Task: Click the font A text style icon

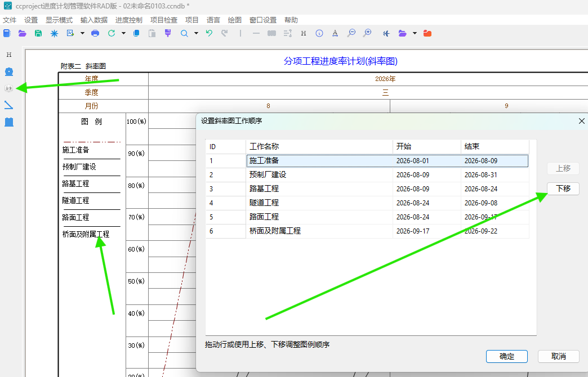Action: point(335,33)
